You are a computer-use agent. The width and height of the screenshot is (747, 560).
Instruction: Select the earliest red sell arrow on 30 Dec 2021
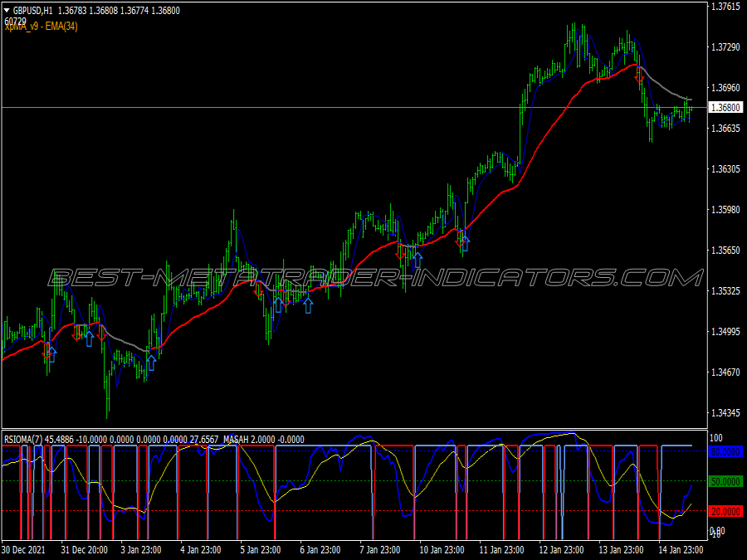pyautogui.click(x=46, y=352)
